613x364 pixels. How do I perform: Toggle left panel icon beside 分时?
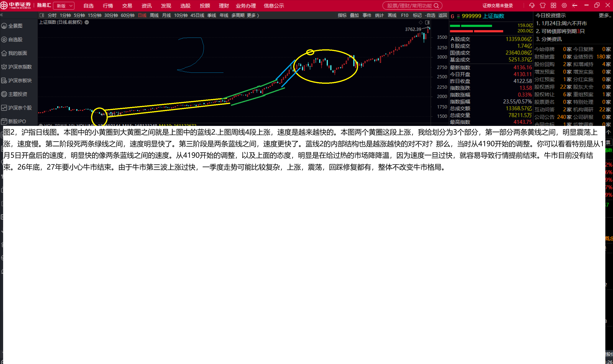point(42,15)
